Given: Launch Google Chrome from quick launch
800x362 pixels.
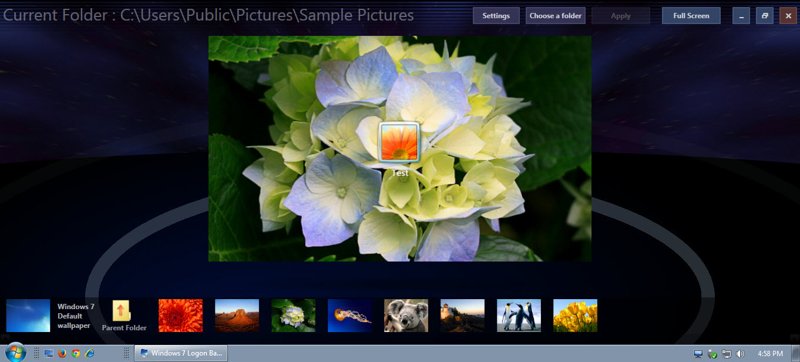Looking at the screenshot, I should (x=76, y=353).
